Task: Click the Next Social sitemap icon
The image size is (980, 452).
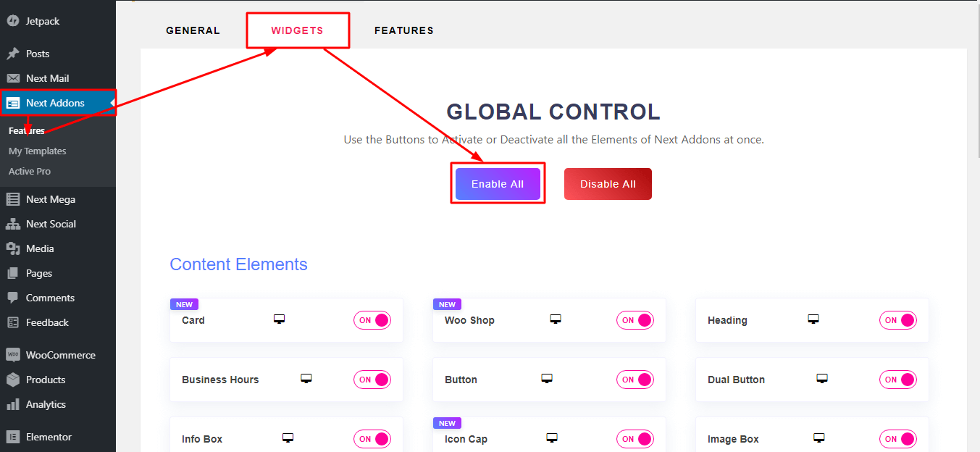Action: pos(13,224)
